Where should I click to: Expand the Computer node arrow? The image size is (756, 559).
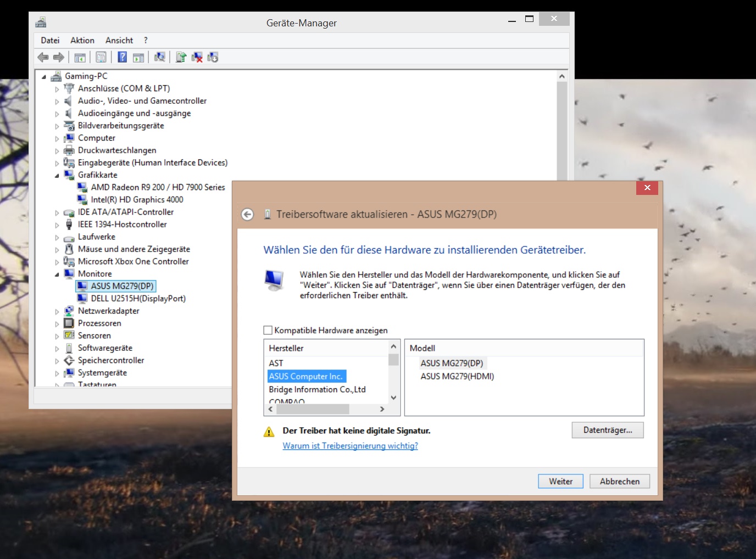click(x=57, y=138)
